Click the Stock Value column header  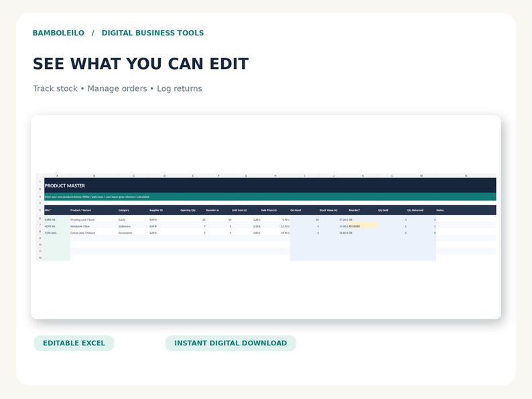[x=334, y=210]
